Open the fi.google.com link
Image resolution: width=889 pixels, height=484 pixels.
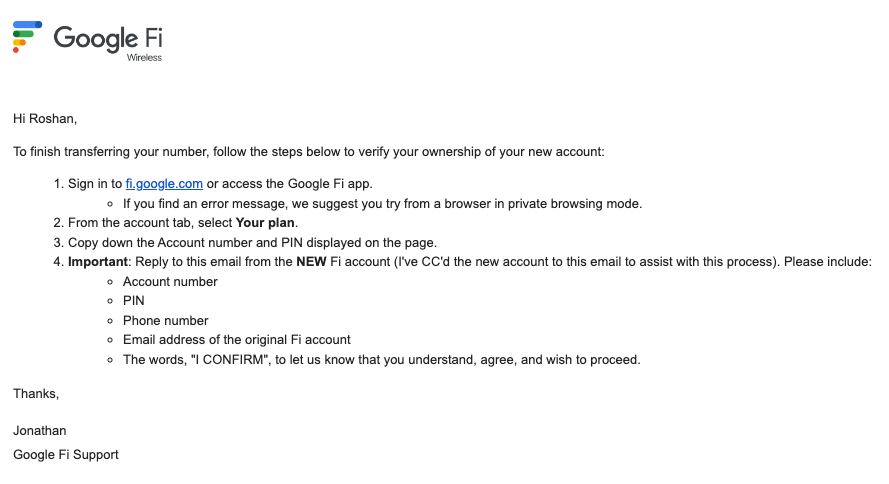164,184
